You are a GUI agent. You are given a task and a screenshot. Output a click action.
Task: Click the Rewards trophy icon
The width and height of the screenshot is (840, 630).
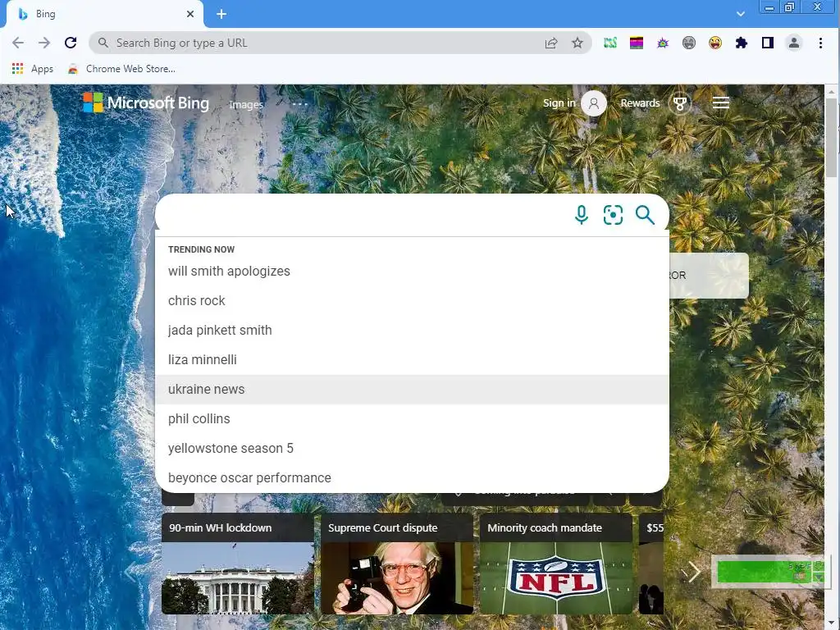(x=680, y=103)
